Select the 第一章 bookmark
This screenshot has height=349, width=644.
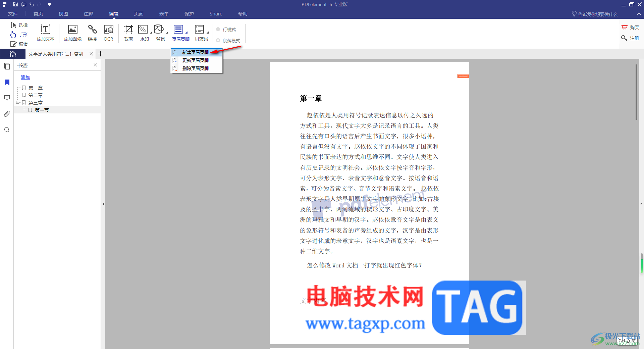tap(36, 88)
